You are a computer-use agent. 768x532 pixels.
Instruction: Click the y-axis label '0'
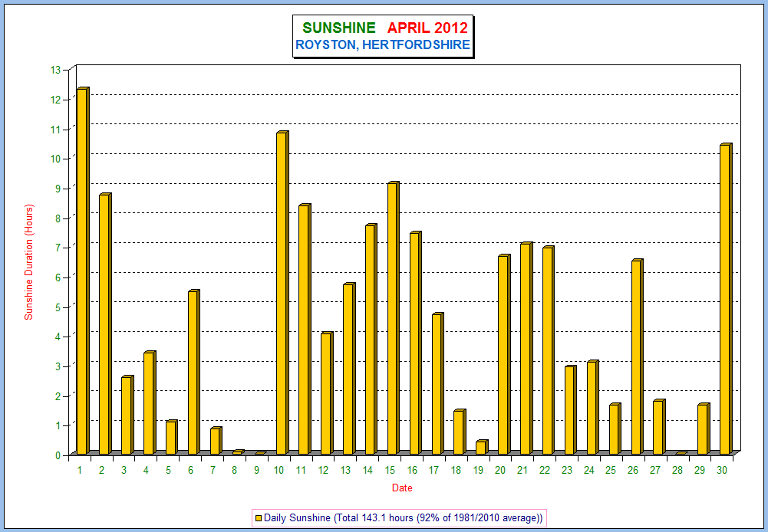point(58,455)
